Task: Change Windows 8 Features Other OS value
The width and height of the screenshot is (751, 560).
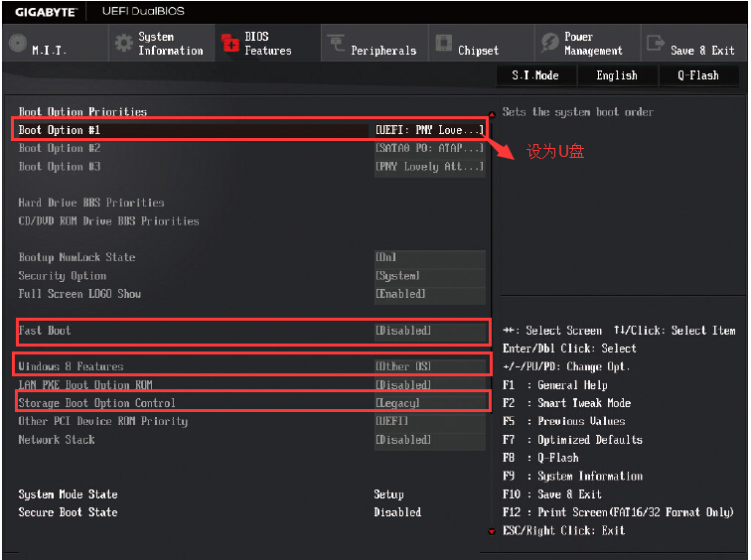Action: pos(429,366)
